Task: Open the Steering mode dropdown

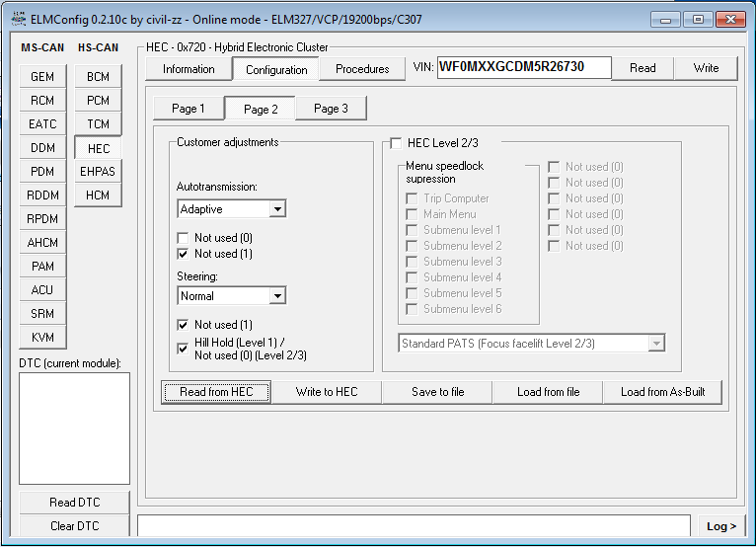Action: pyautogui.click(x=277, y=296)
